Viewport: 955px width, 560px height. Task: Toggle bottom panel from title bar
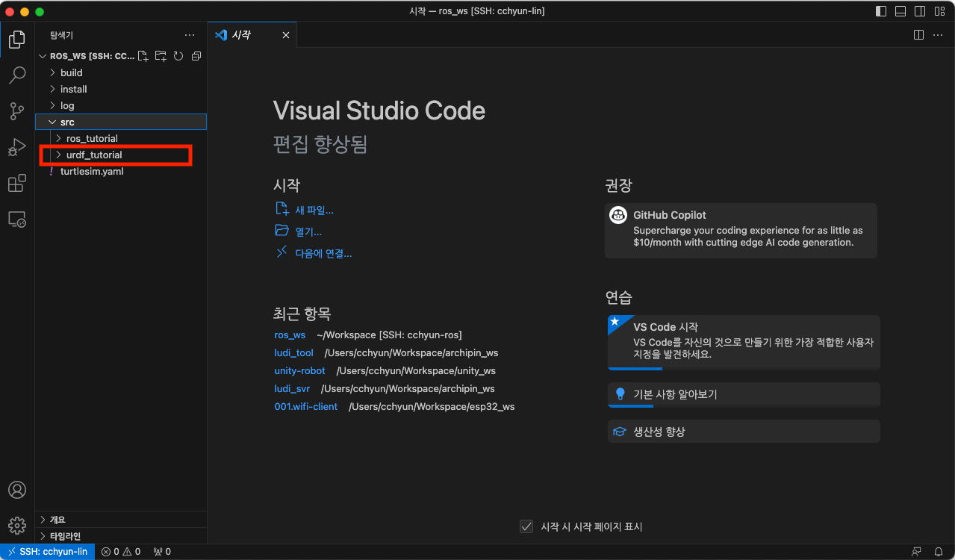[900, 11]
